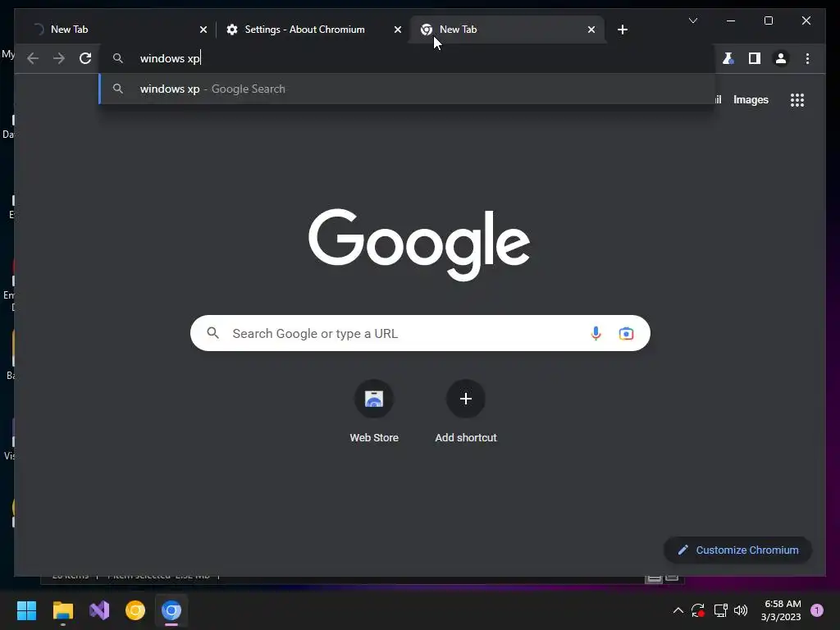
Task: Close the Settings - About Chromium tab
Action: click(398, 30)
